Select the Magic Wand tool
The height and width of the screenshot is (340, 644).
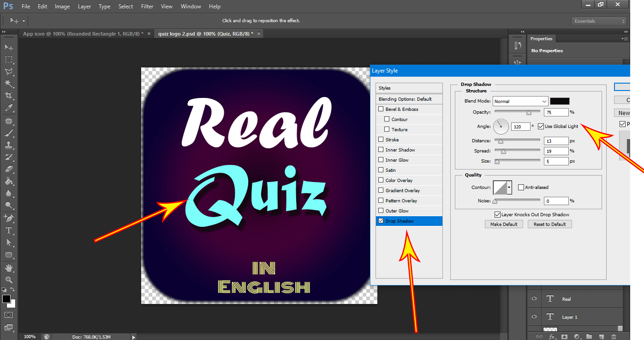pos(8,84)
